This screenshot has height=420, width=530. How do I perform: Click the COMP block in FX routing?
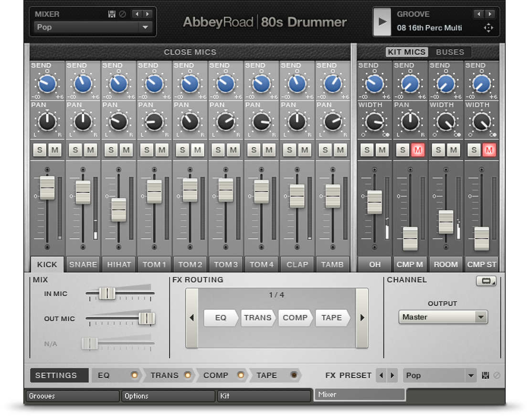[x=295, y=317]
